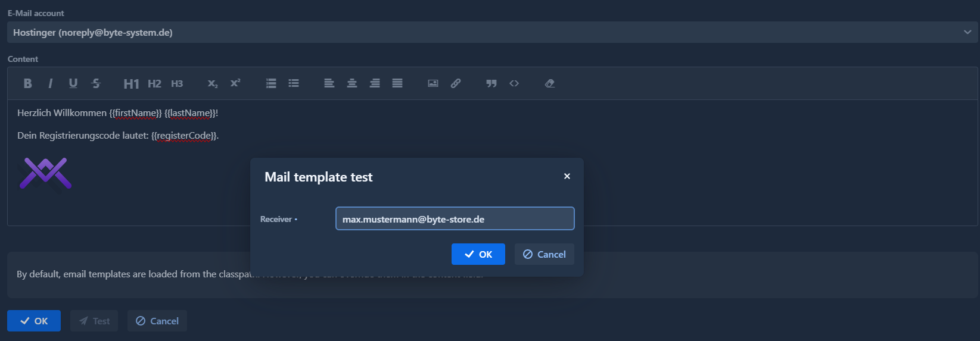
Task: Click the 'E-Mail account' label
Action: 36,13
